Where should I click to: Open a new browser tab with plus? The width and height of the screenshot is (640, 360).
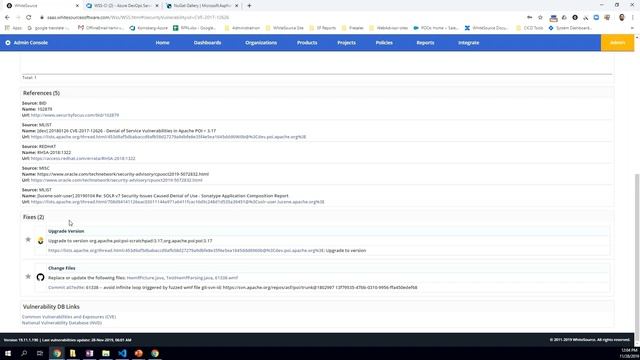249,6
